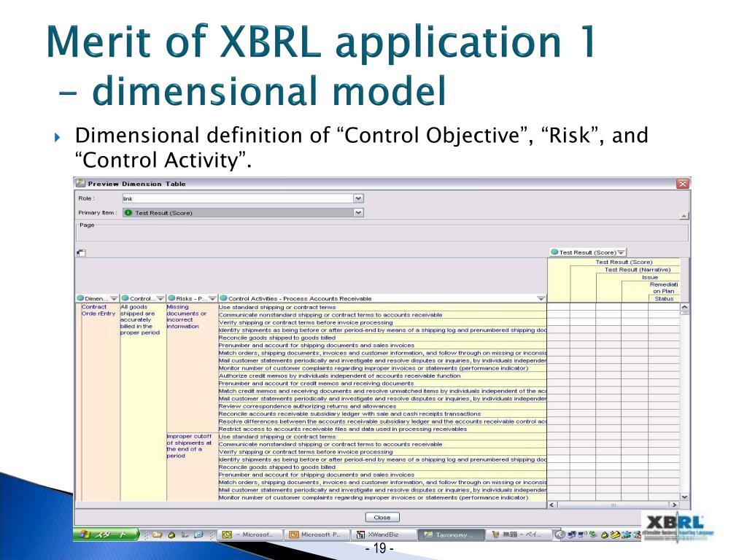Click the table vertical scrollbar up arrow
Viewport: 747px width, 560px height.
[x=684, y=307]
